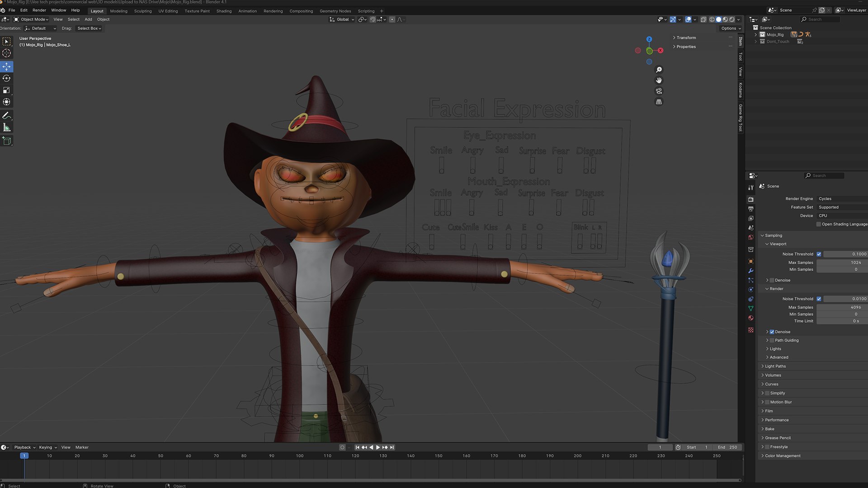Open the Object Mode dropdown
Screen dimensions: 868x488
click(31, 19)
